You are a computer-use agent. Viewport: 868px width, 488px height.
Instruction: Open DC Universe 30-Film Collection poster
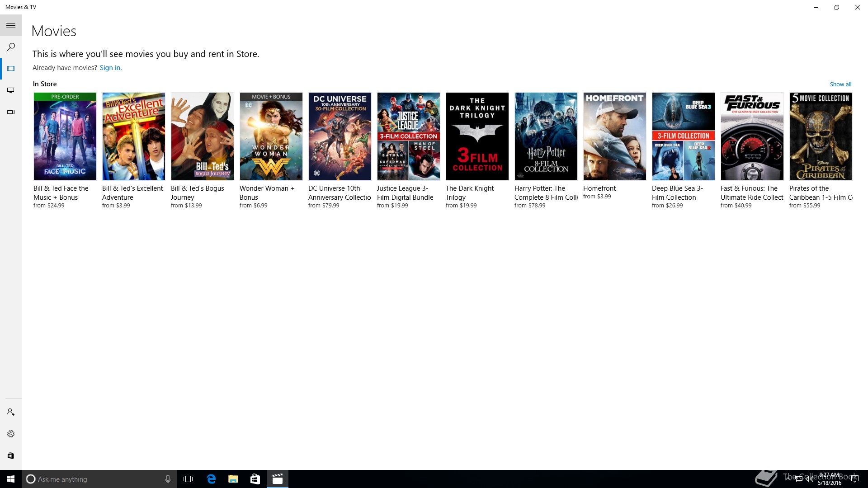pos(340,136)
